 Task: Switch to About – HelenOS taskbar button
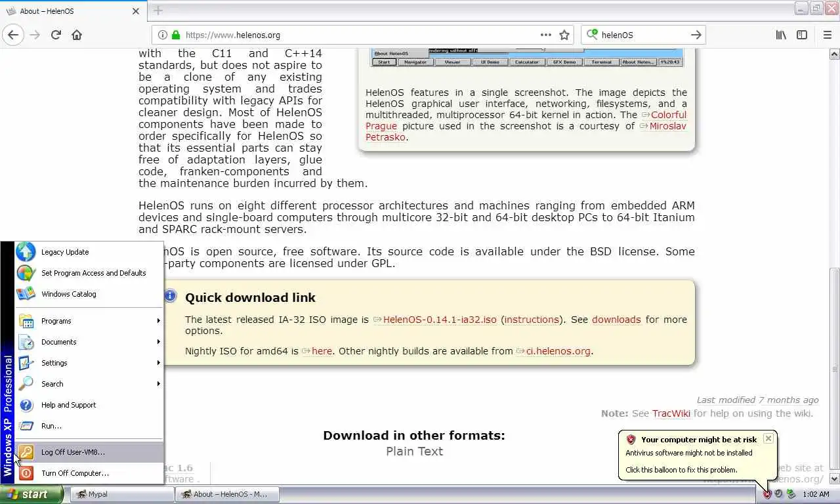click(x=227, y=494)
